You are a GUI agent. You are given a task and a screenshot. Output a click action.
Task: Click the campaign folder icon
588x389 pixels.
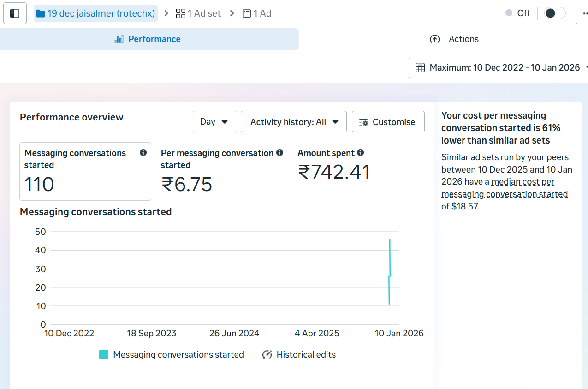[x=41, y=13]
